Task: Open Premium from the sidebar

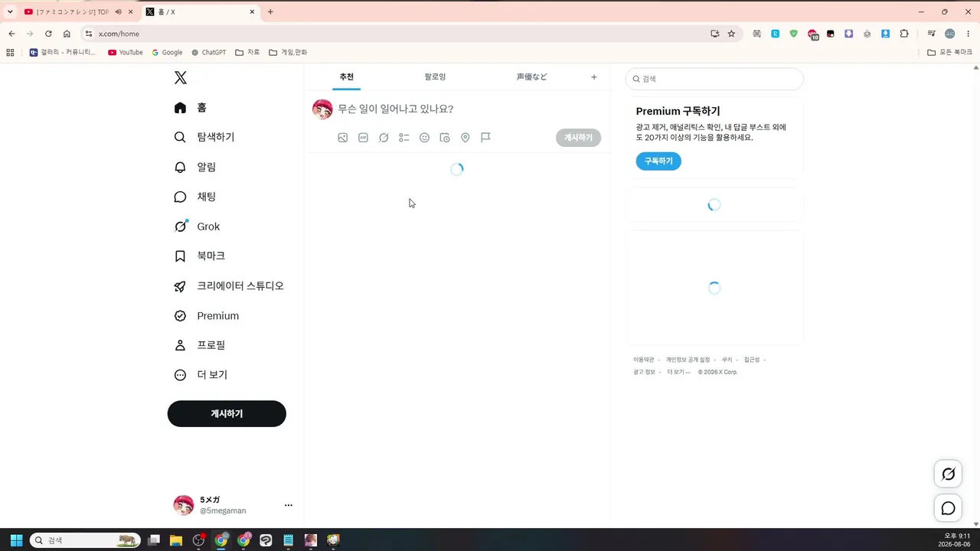Action: tap(207, 316)
